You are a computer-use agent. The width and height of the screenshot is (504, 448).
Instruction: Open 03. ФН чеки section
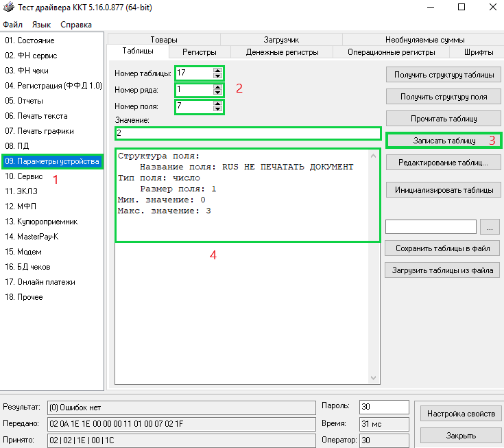coord(26,71)
